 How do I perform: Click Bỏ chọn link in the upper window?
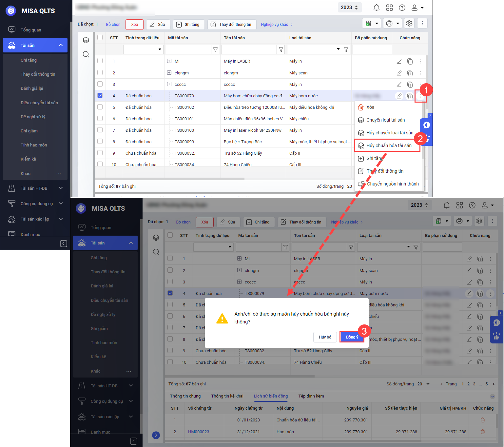113,25
